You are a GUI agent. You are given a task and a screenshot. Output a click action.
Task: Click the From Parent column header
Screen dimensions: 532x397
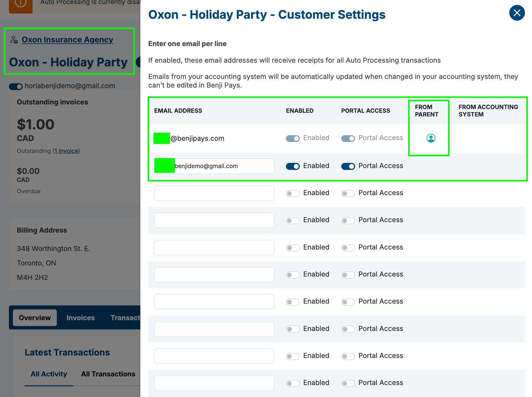426,111
